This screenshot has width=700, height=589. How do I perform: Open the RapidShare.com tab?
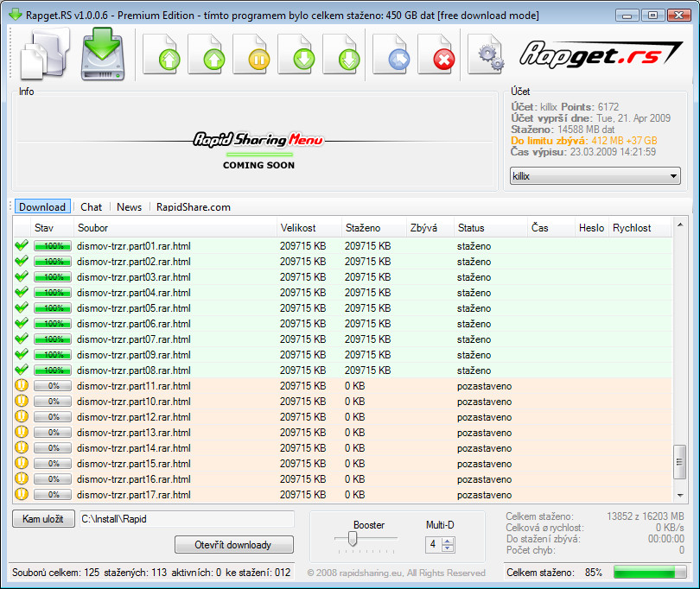[x=194, y=207]
